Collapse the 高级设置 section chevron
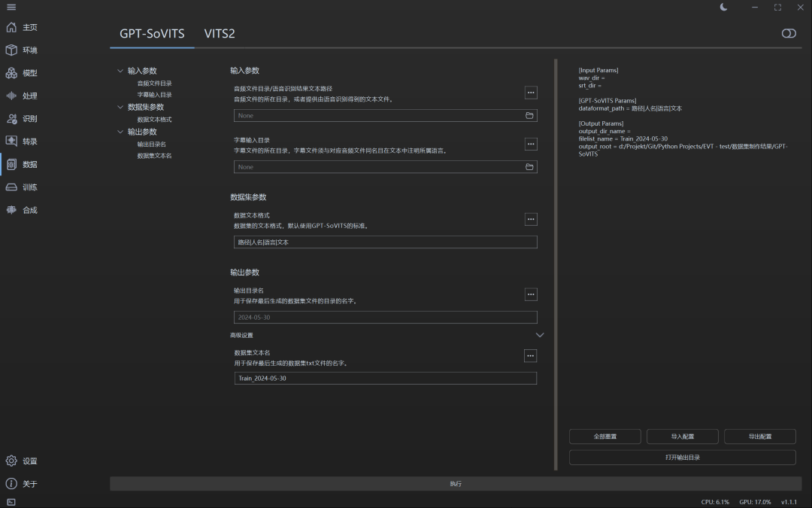The width and height of the screenshot is (812, 508). click(540, 336)
